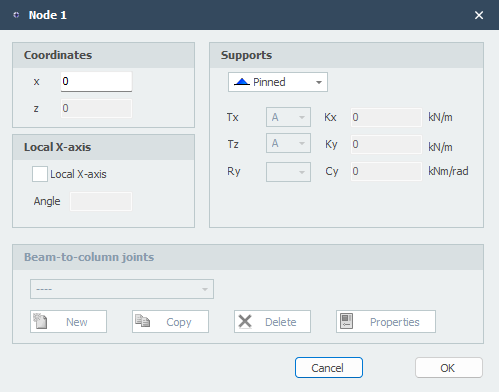
Task: Click the Cy rotational stiffness field
Action: click(x=386, y=171)
